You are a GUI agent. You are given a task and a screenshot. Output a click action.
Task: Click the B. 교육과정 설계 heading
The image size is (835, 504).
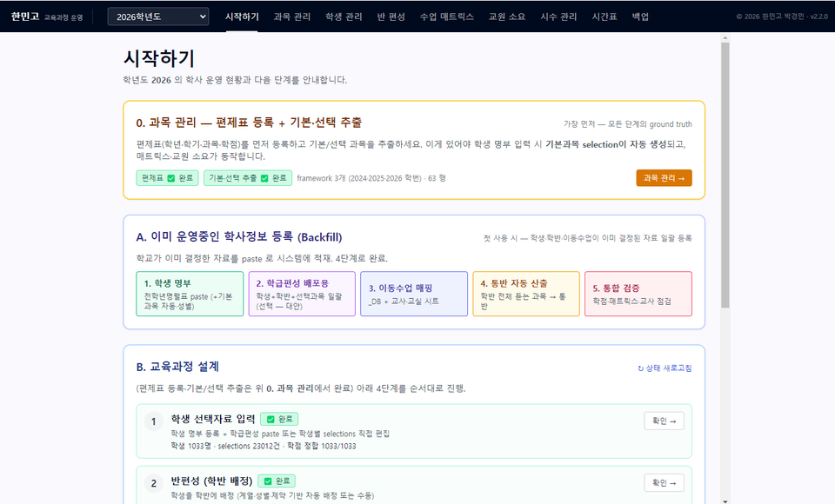177,367
